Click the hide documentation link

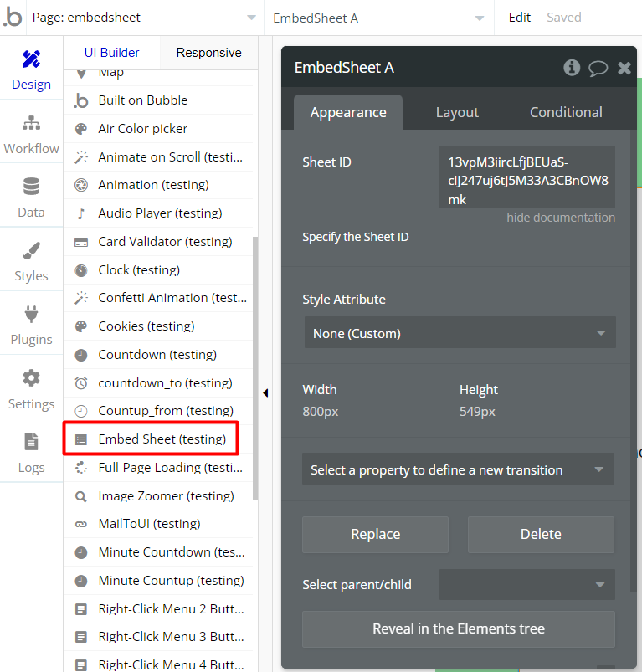[x=561, y=217]
